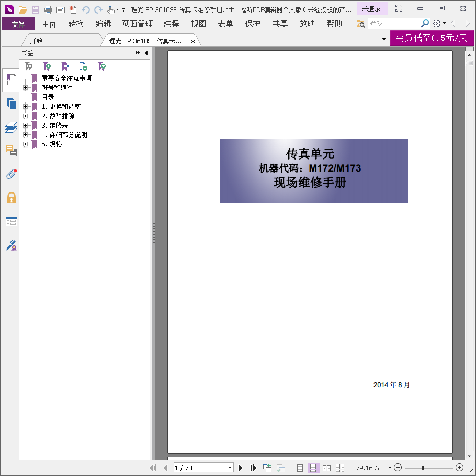Expand the 4. 详细部分说明 bookmark node
Screen dimensions: 476x476
(26, 135)
